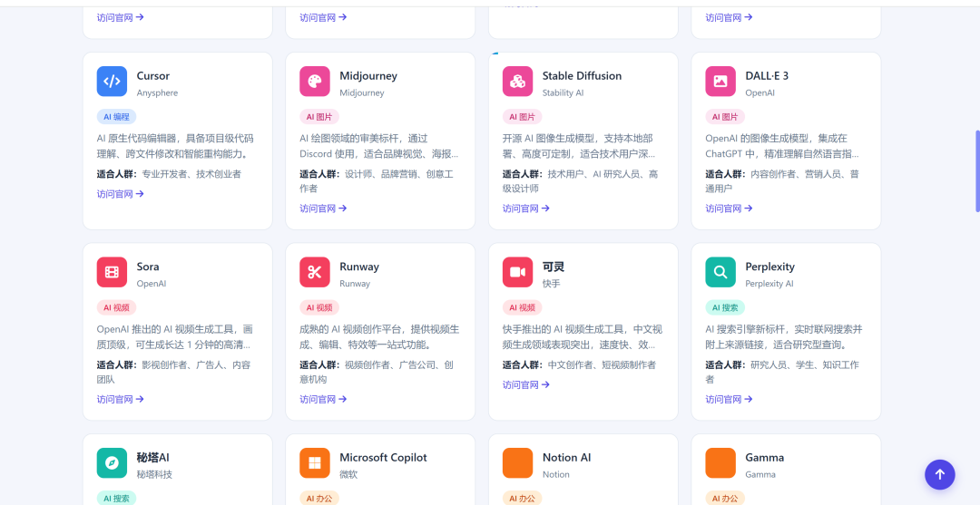Click the page vertical scrollbar thumb
The height and width of the screenshot is (505, 980).
[x=977, y=171]
